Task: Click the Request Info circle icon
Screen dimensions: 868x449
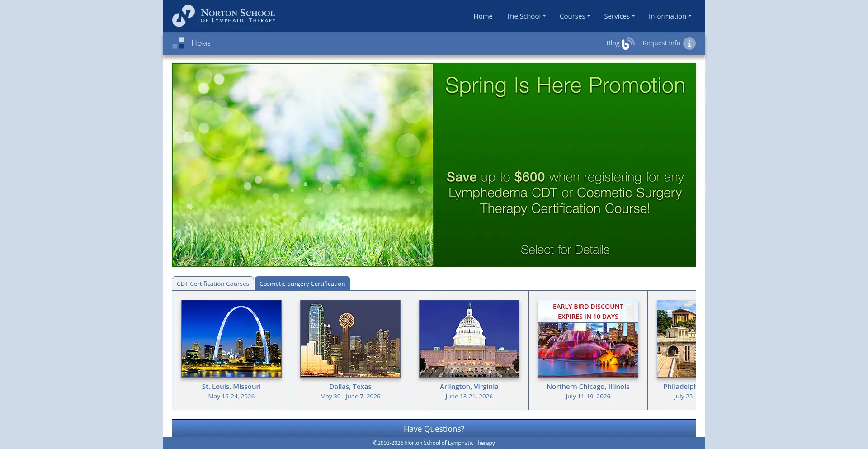Action: pos(689,43)
